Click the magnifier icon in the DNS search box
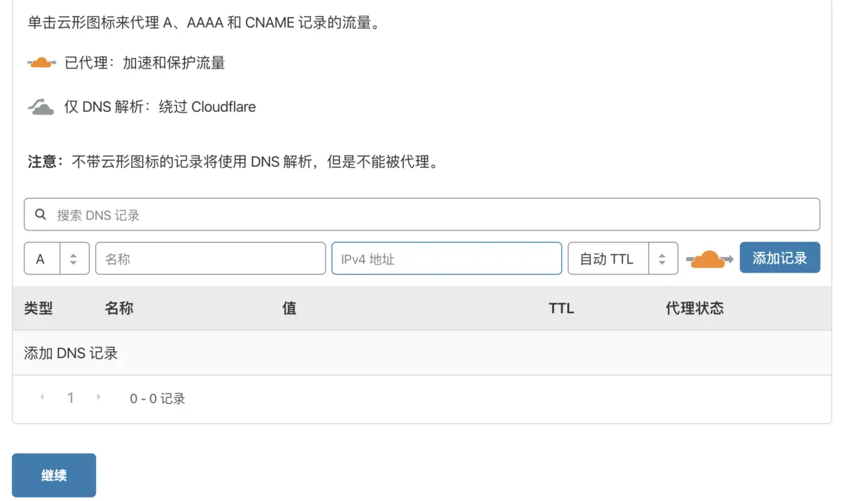Screen dimensions: 868x501 point(41,214)
